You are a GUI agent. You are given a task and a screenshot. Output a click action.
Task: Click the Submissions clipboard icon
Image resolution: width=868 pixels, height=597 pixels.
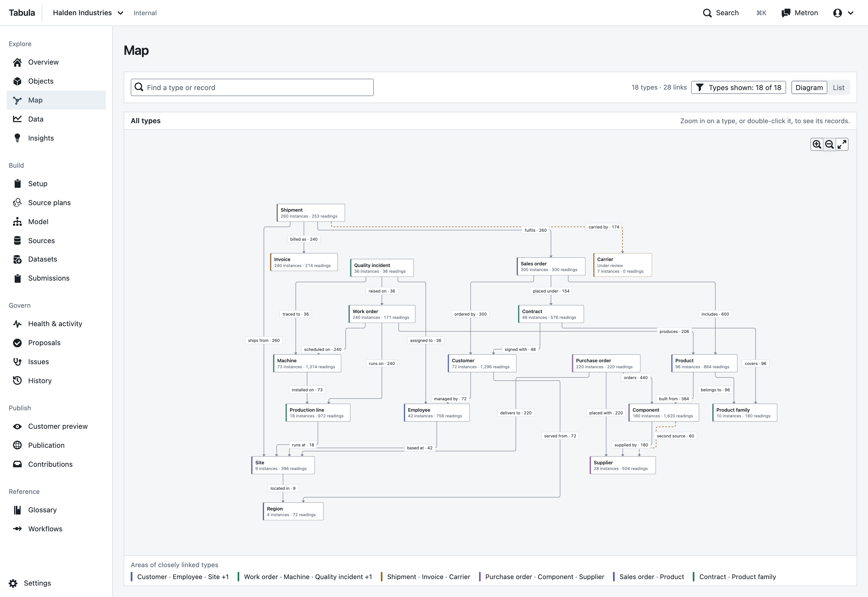(x=17, y=278)
